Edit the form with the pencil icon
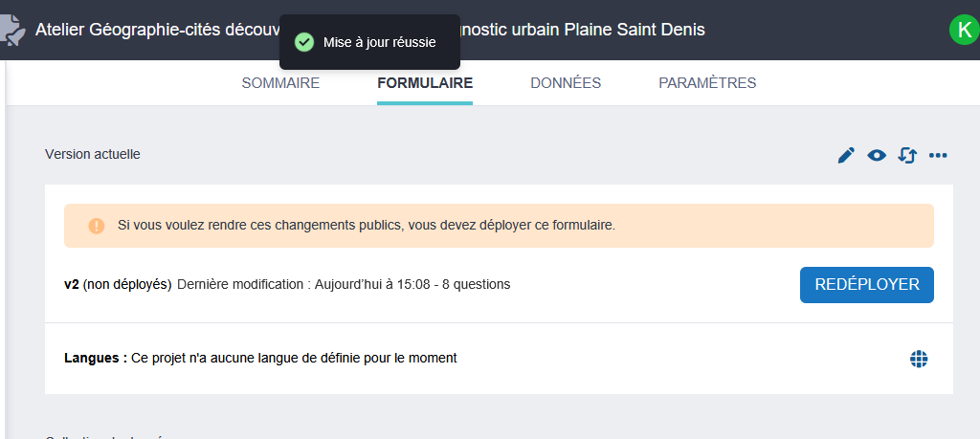 pos(846,155)
